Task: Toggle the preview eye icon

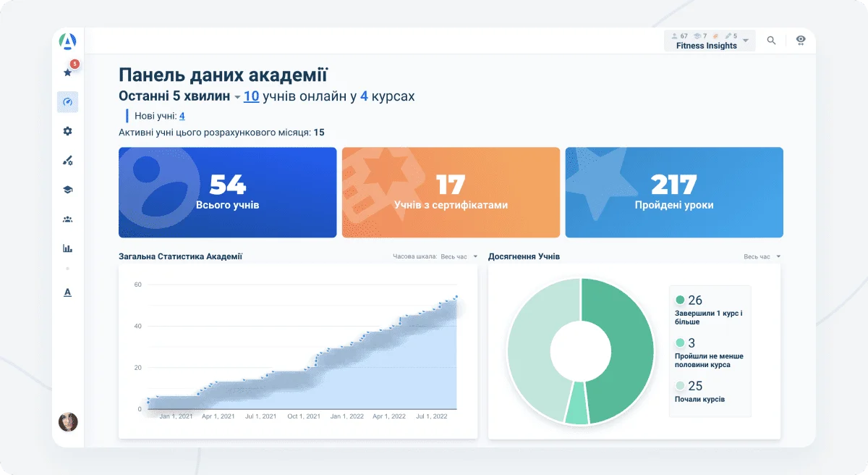Action: click(x=801, y=41)
